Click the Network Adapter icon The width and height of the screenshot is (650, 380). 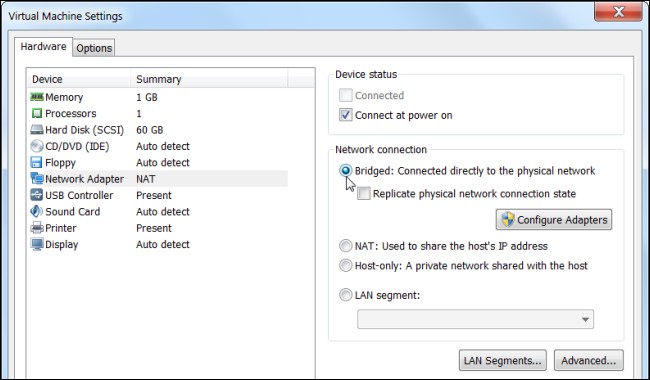pos(37,179)
